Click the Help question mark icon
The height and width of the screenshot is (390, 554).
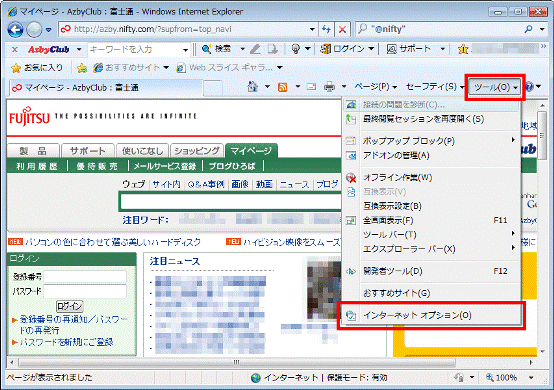point(529,87)
